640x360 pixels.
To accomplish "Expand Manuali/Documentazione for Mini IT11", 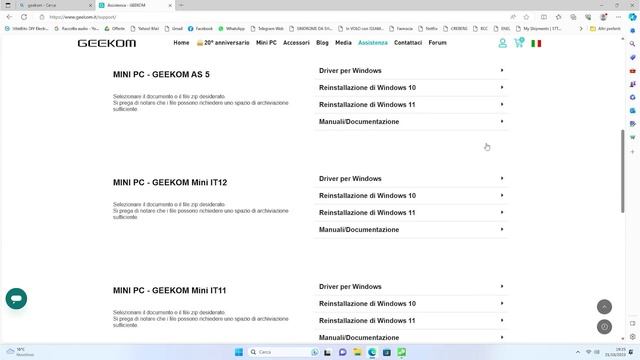I will [411, 338].
